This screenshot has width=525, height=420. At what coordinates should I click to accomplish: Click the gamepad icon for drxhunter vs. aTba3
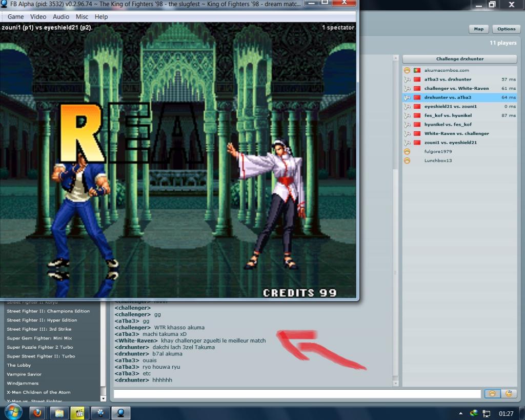[x=407, y=97]
